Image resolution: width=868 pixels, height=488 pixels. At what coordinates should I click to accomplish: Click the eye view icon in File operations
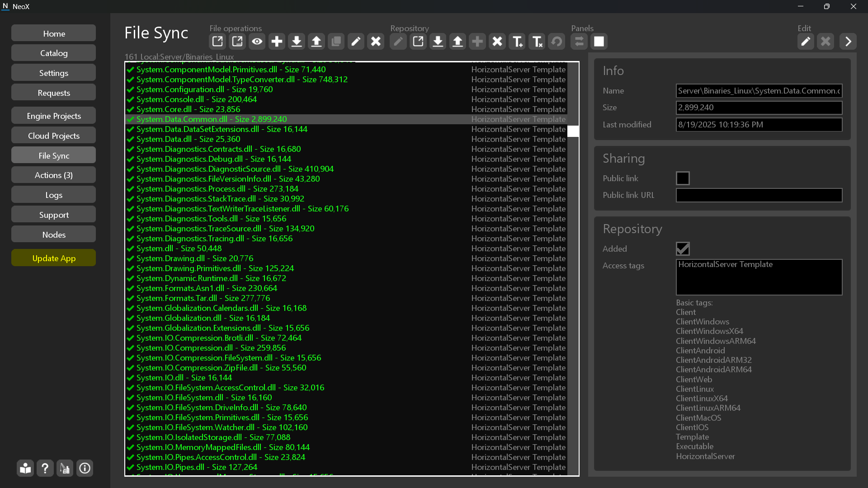click(x=257, y=42)
